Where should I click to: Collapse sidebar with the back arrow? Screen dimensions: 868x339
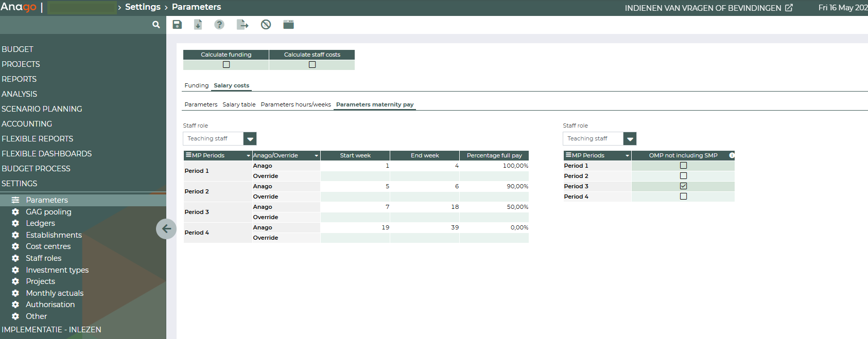pos(166,229)
